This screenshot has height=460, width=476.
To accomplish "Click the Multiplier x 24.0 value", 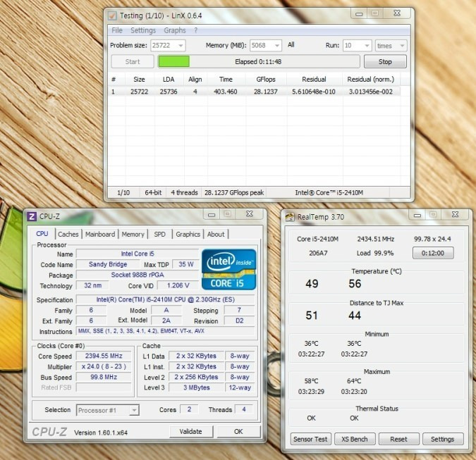I will pos(104,366).
